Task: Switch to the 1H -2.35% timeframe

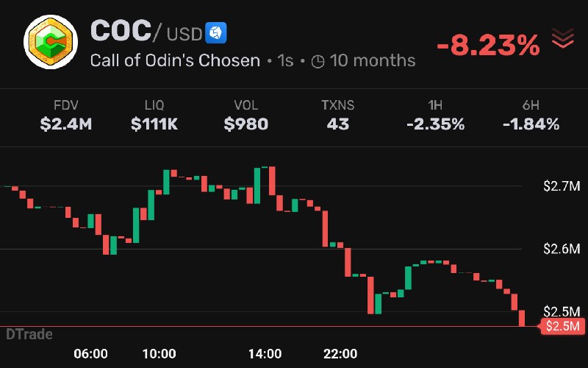Action: 436,117
